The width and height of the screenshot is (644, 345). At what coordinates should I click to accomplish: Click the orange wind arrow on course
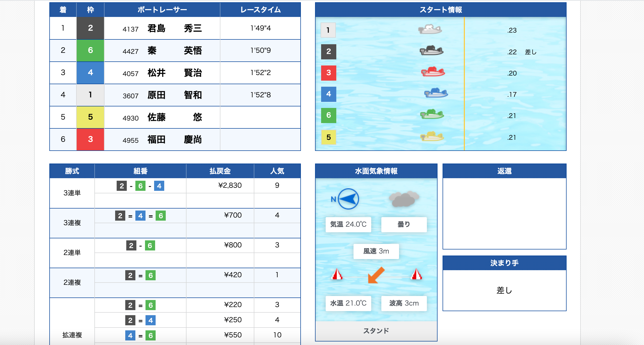(x=376, y=275)
